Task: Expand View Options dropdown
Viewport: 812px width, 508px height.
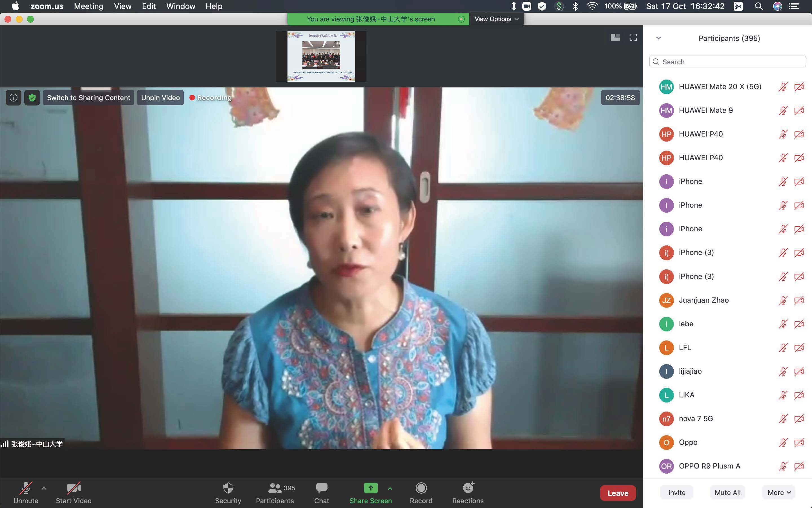Action: pyautogui.click(x=496, y=19)
